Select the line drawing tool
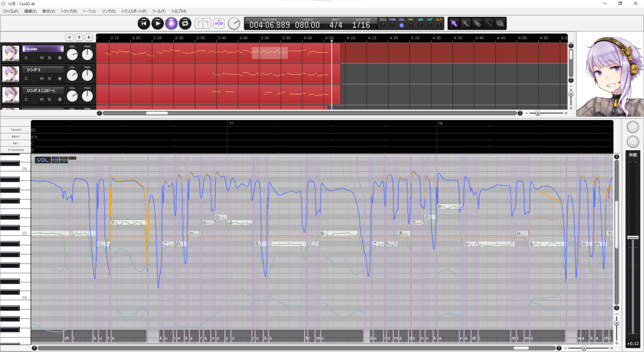The height and width of the screenshot is (352, 644). click(488, 23)
